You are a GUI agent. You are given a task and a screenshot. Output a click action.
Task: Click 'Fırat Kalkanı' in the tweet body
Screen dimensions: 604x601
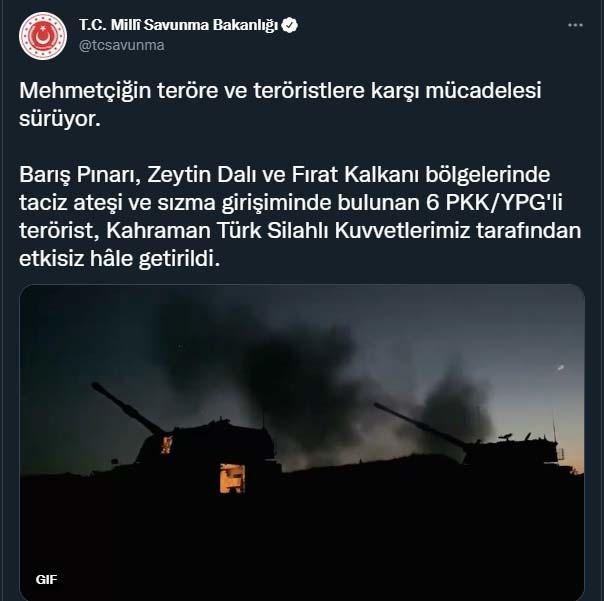tap(355, 175)
